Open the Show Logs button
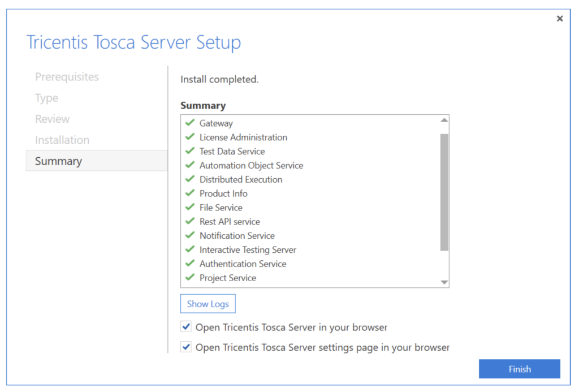 point(208,304)
